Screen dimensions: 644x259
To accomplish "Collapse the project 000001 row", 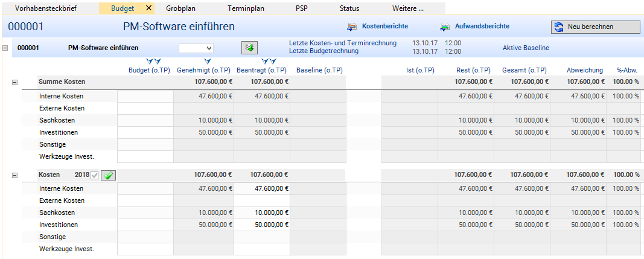I will pos(5,48).
